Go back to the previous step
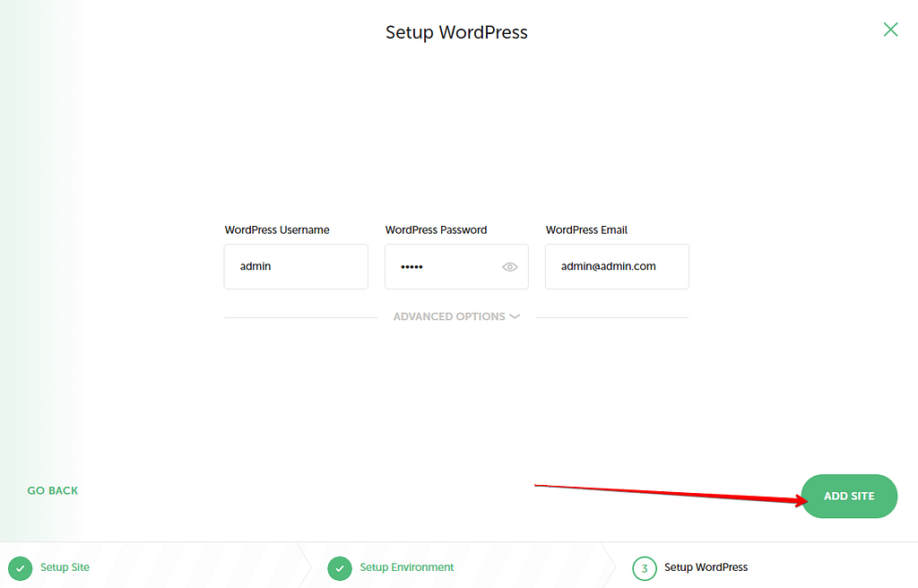 tap(53, 491)
